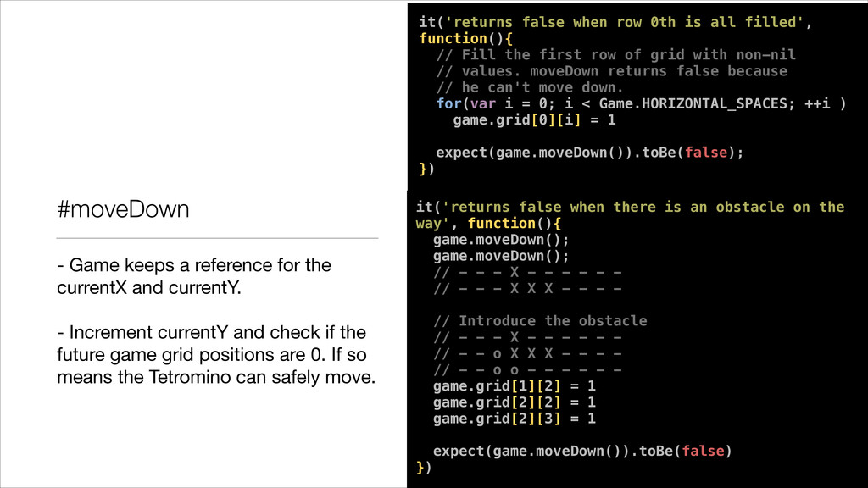Viewport: 868px width, 488px height.
Task: Click the '// - - o X X X - - - -' comment
Action: (x=527, y=353)
